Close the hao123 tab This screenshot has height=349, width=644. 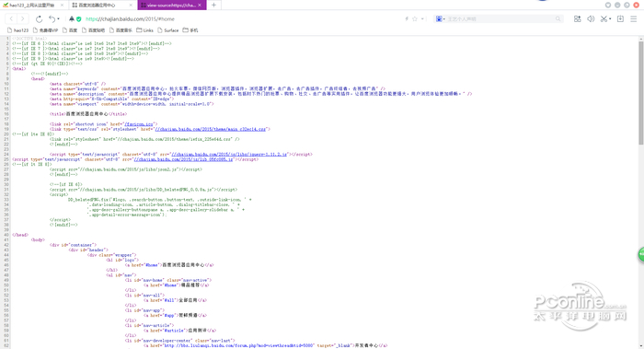[62, 6]
